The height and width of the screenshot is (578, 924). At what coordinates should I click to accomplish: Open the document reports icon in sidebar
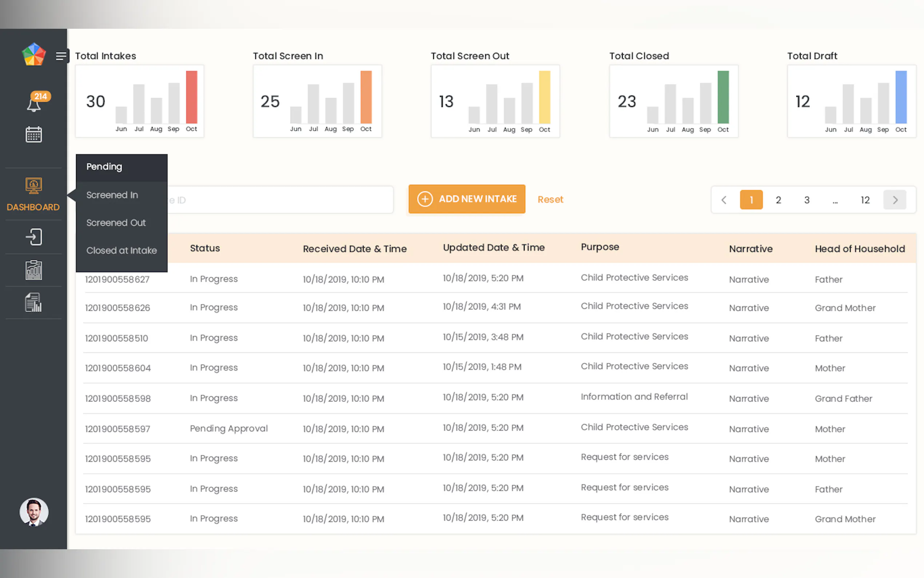point(33,302)
